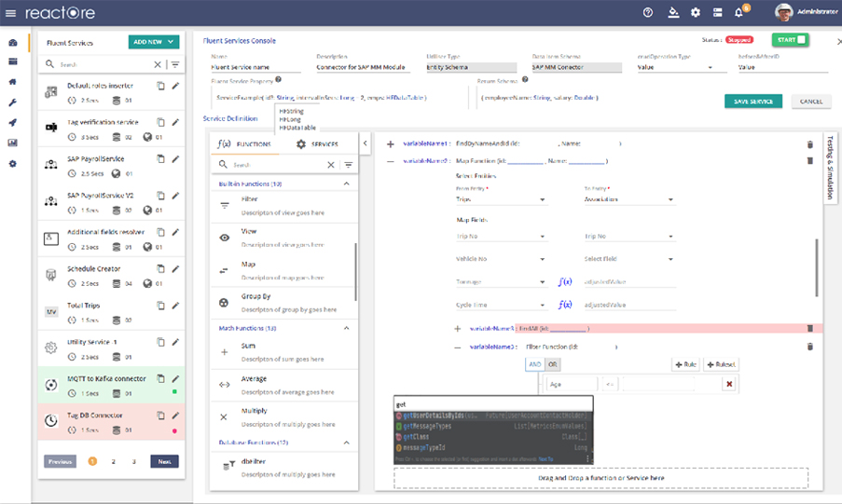Open the ADD NEW dropdown
The height and width of the screenshot is (504, 842).
click(x=154, y=42)
